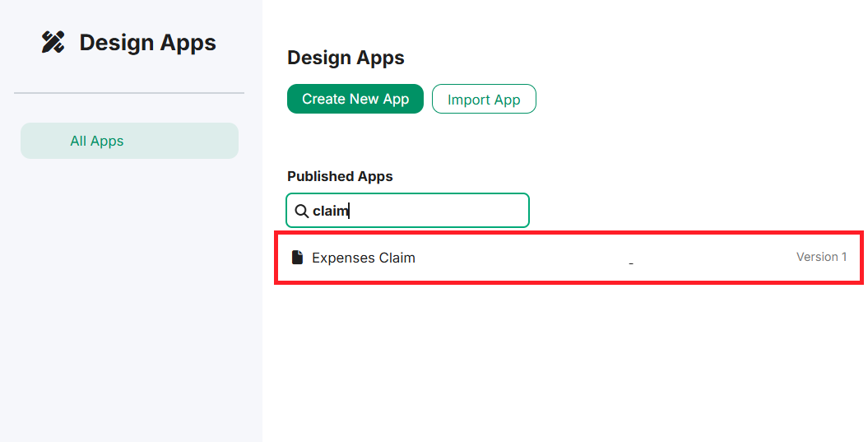The width and height of the screenshot is (868, 442).
Task: Focus the search field containing "claim"
Action: pos(408,211)
